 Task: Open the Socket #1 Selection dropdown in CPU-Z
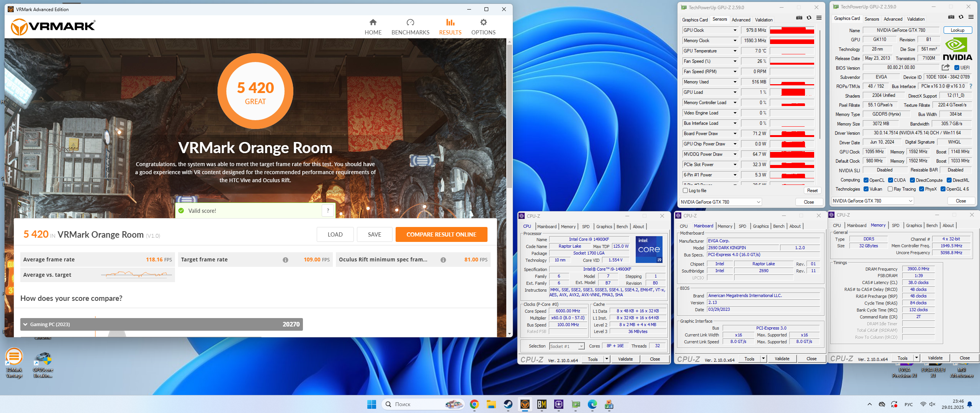567,346
